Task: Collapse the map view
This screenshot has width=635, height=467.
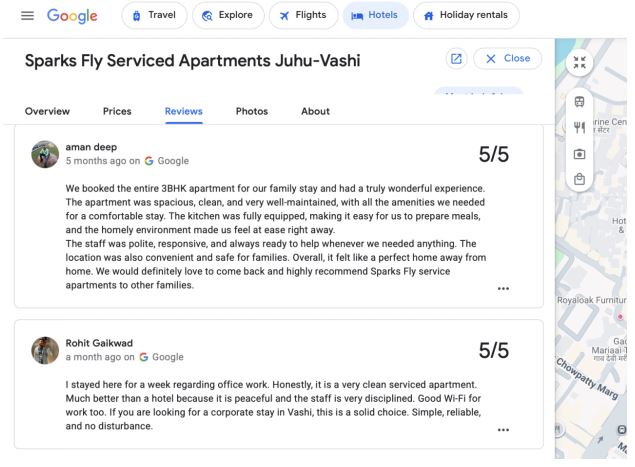Action: 581,63
